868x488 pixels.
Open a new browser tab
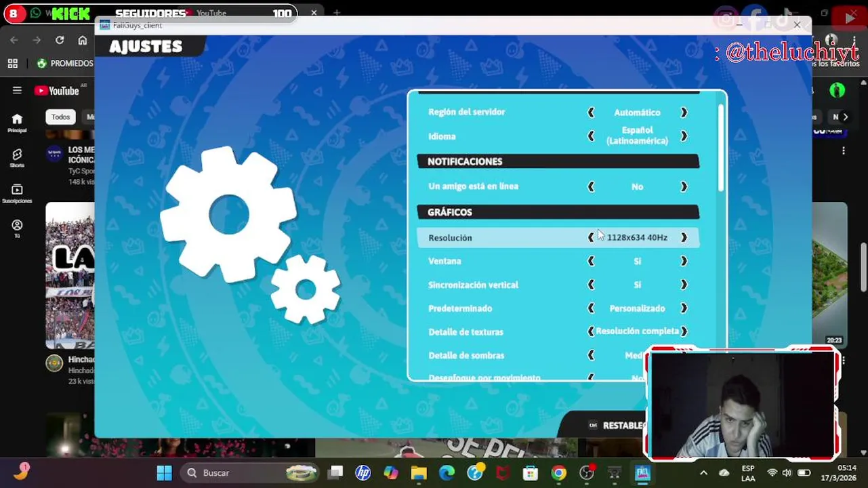(337, 13)
